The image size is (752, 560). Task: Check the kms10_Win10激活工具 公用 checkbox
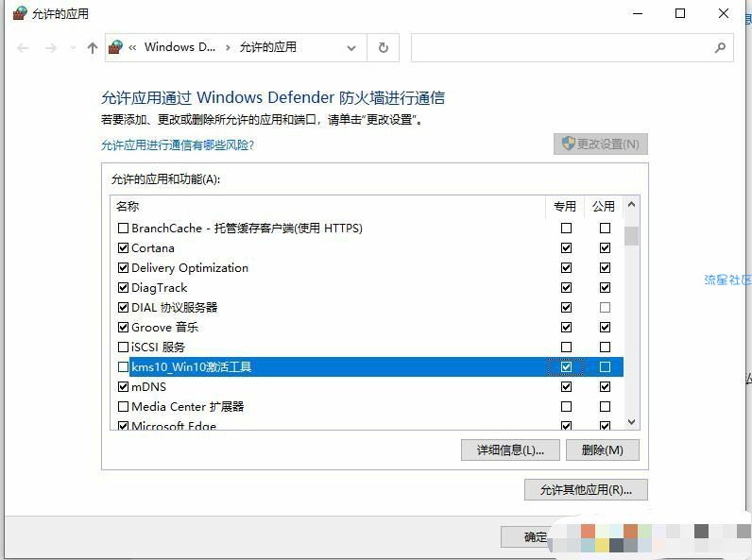(605, 366)
